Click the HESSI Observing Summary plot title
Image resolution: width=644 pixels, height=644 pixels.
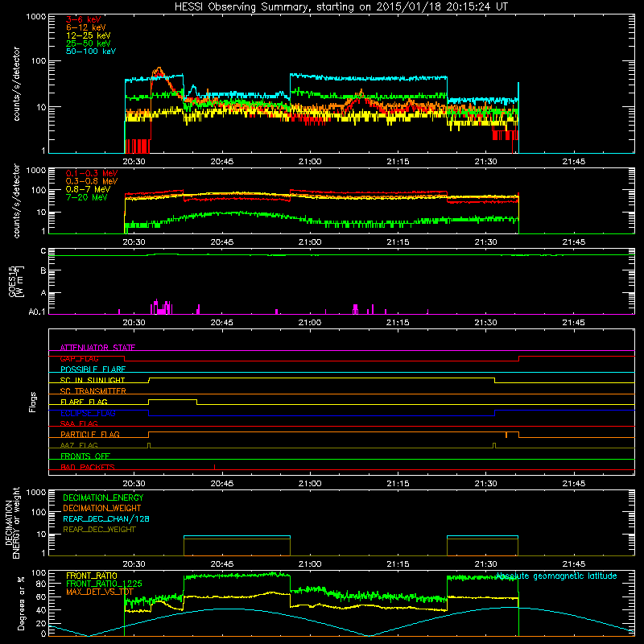click(341, 7)
